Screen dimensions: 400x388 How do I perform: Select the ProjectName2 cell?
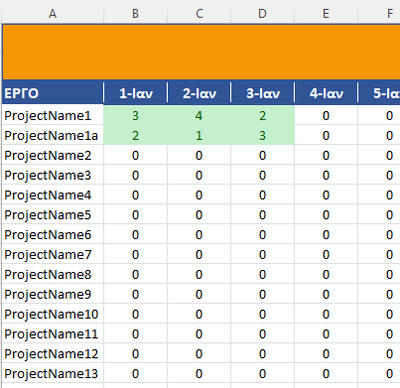(x=53, y=155)
